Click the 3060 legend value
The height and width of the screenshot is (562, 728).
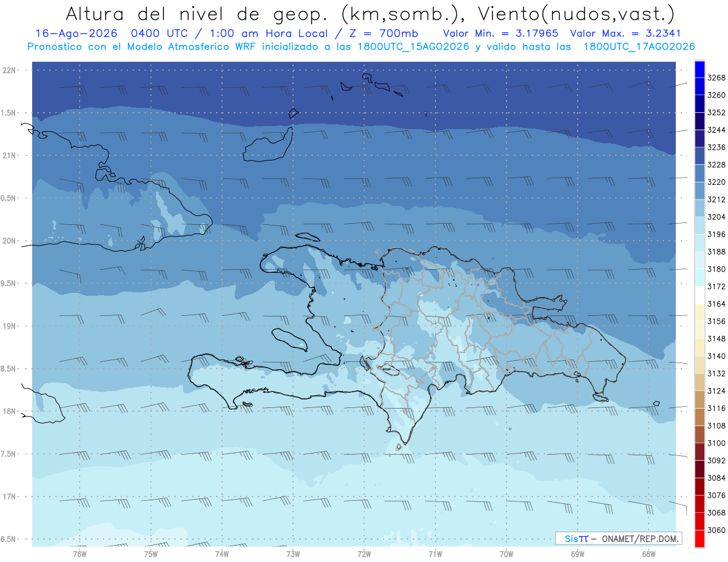pyautogui.click(x=716, y=530)
